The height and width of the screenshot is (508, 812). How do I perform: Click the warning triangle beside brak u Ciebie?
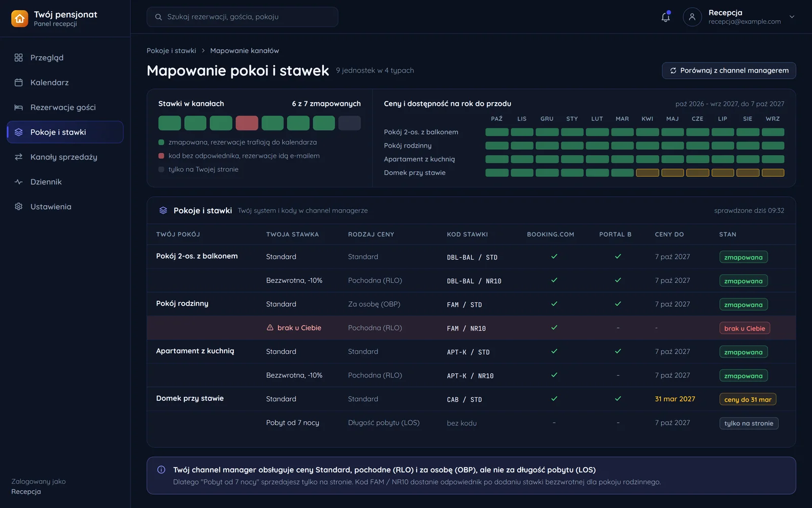click(270, 328)
